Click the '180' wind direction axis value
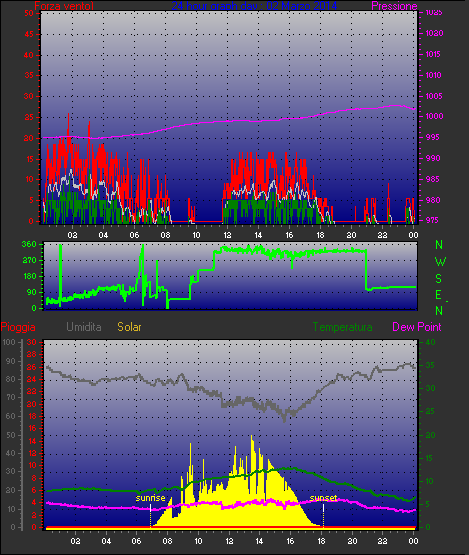 [29, 276]
